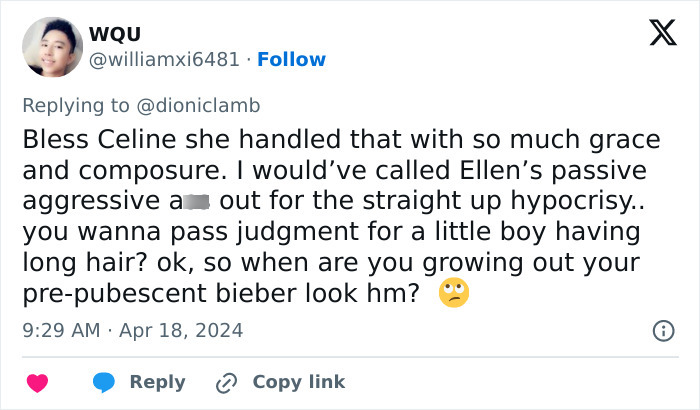This screenshot has width=700, height=410.
Task: Click the Copy link text label
Action: (x=298, y=382)
